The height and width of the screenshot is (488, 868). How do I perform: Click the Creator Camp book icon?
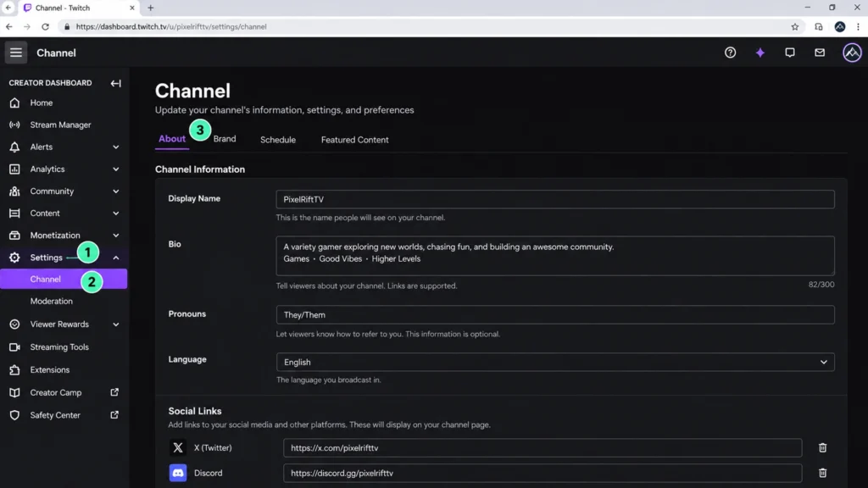pyautogui.click(x=14, y=392)
